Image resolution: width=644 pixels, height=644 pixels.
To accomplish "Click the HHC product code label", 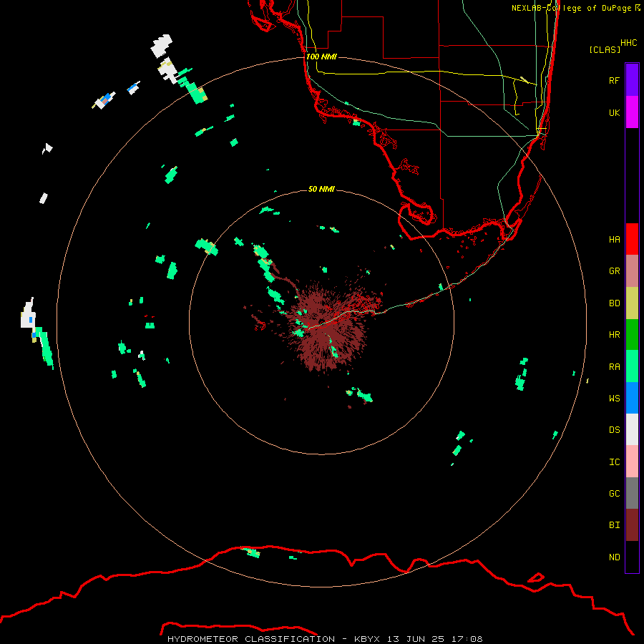I will pos(628,43).
